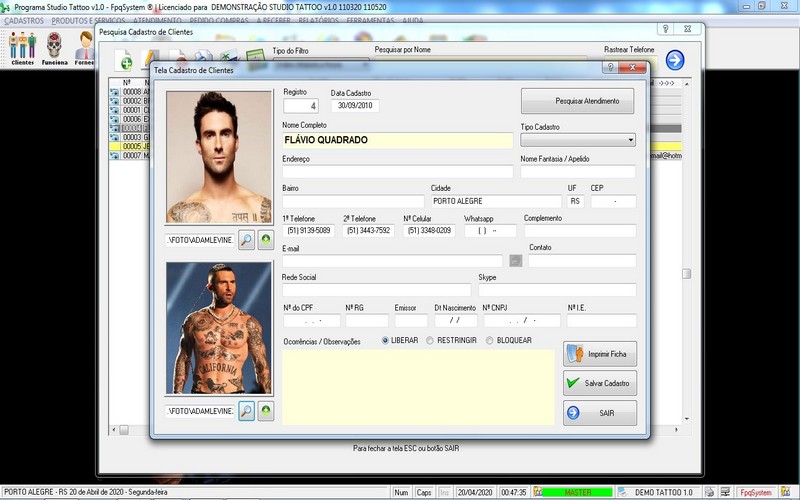Open the Clientes toolbar icon

tap(22, 48)
